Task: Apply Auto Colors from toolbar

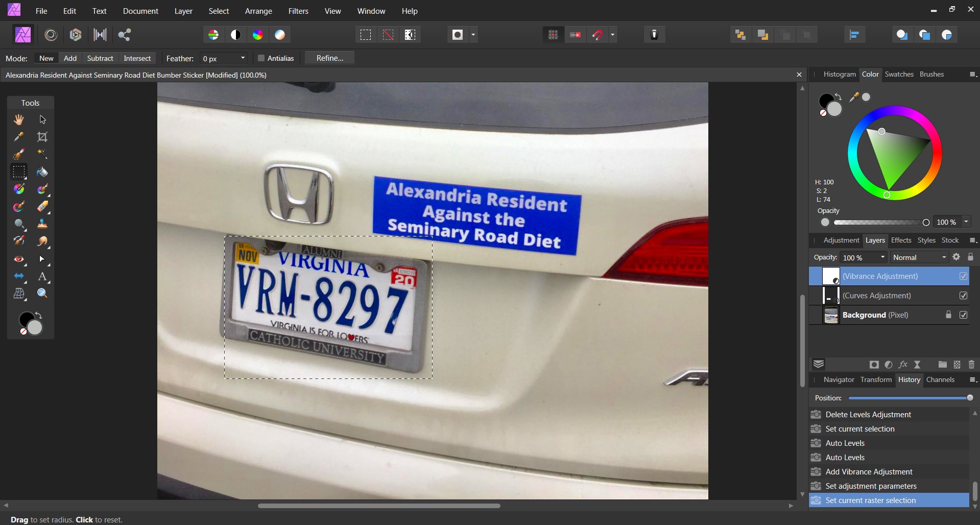Action: (258, 35)
